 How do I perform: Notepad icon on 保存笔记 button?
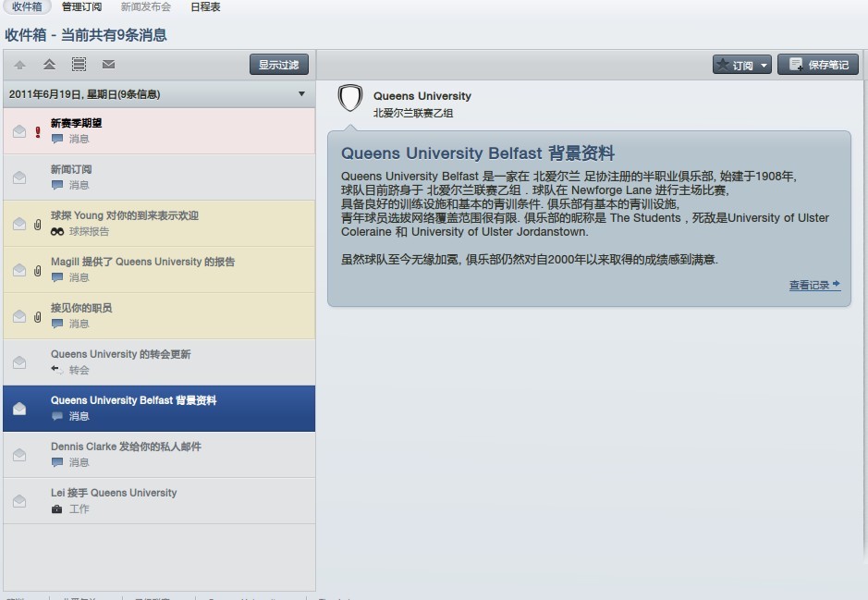796,64
